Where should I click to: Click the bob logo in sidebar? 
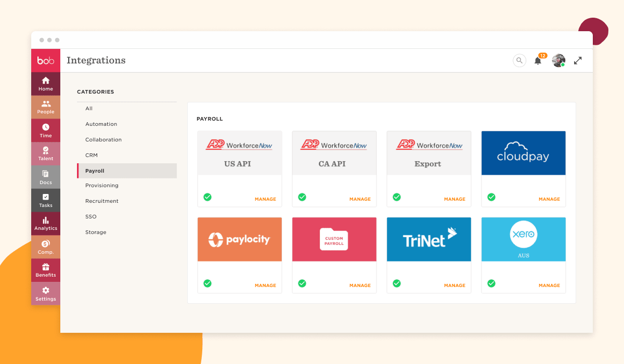(46, 61)
